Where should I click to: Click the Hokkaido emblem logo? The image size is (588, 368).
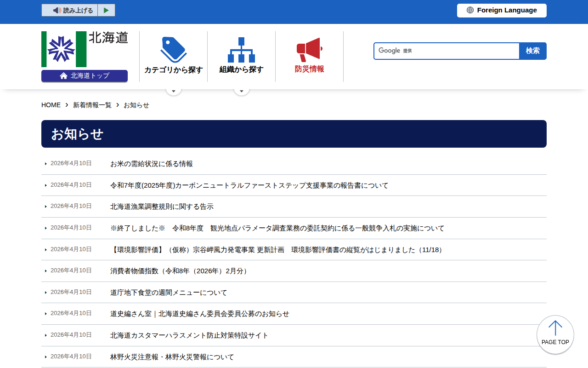[x=64, y=49]
